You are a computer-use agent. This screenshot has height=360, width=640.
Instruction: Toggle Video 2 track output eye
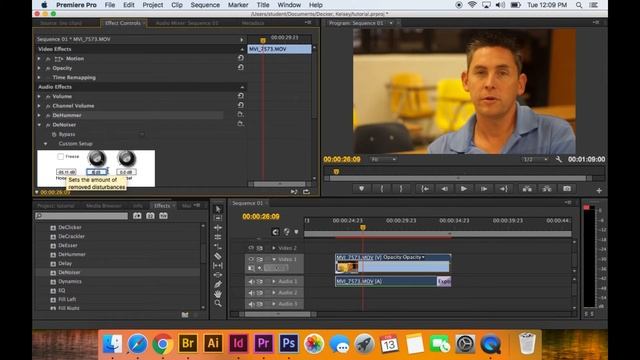(251, 248)
